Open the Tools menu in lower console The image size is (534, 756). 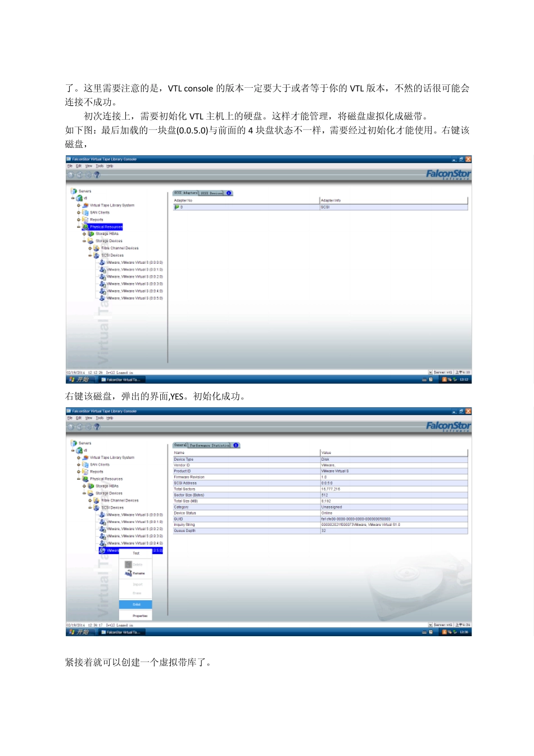(99, 418)
